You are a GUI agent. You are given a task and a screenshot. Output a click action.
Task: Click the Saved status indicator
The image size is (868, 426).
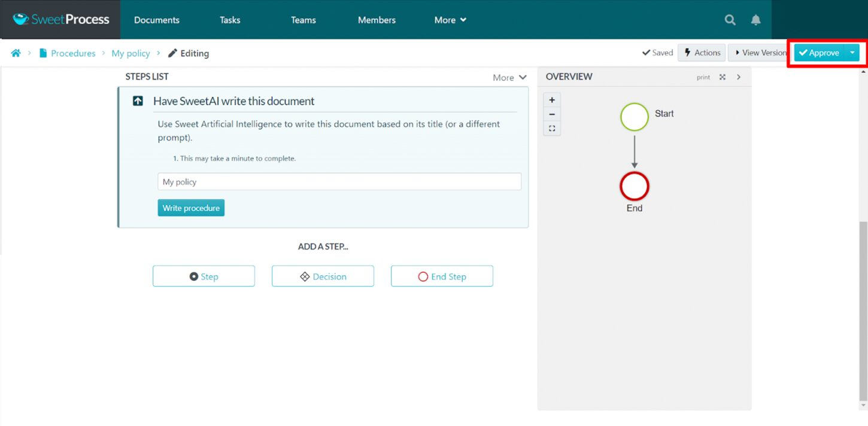click(657, 53)
